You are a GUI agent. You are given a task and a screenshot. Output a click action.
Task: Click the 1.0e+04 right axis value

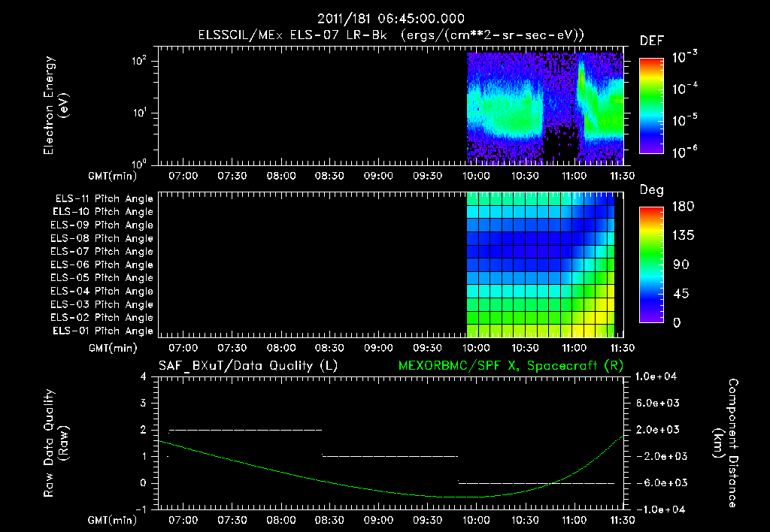[x=656, y=376]
